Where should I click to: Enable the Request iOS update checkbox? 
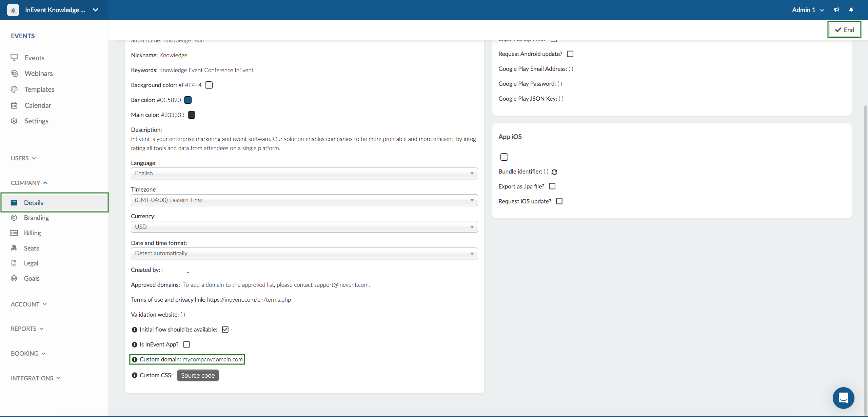pyautogui.click(x=560, y=200)
